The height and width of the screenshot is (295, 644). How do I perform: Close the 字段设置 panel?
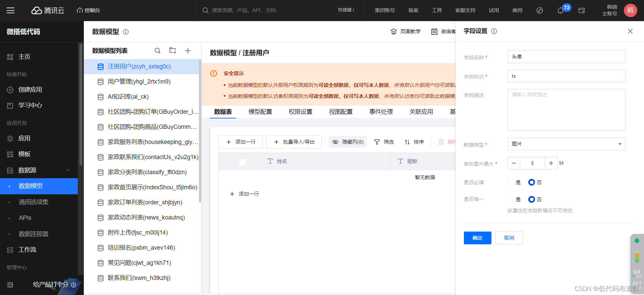(630, 31)
